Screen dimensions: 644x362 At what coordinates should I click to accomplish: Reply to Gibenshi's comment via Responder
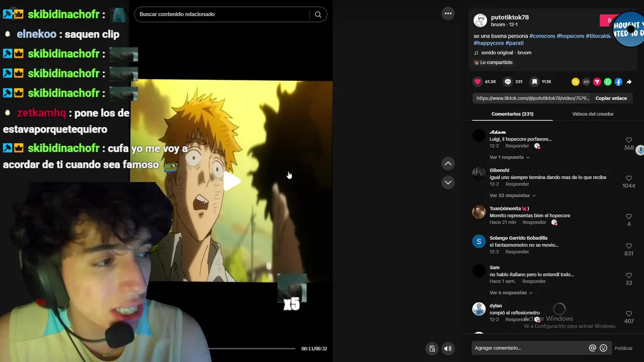[x=517, y=185]
